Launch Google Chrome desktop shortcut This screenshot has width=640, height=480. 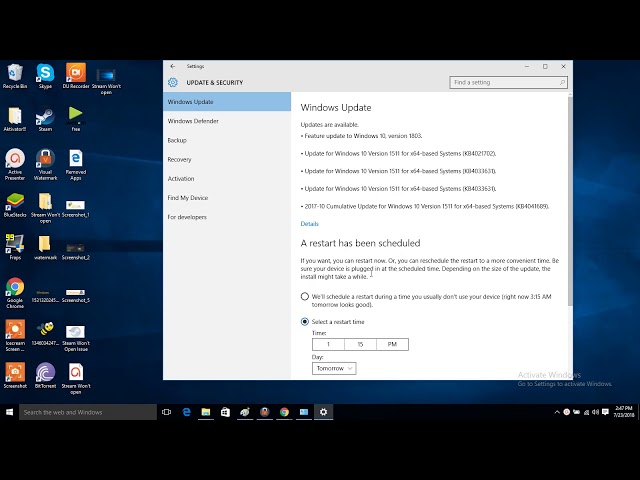[15, 293]
